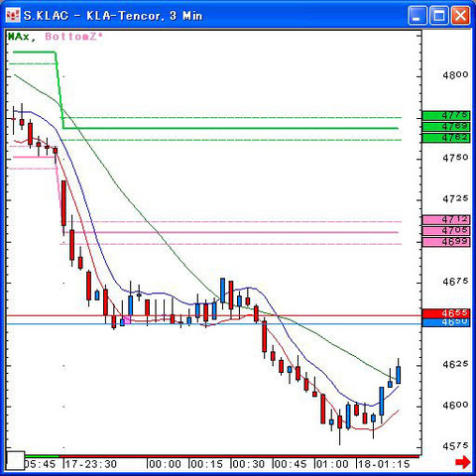Click the 4625 price axis label
This screenshot has width=476, height=476.
[x=455, y=364]
